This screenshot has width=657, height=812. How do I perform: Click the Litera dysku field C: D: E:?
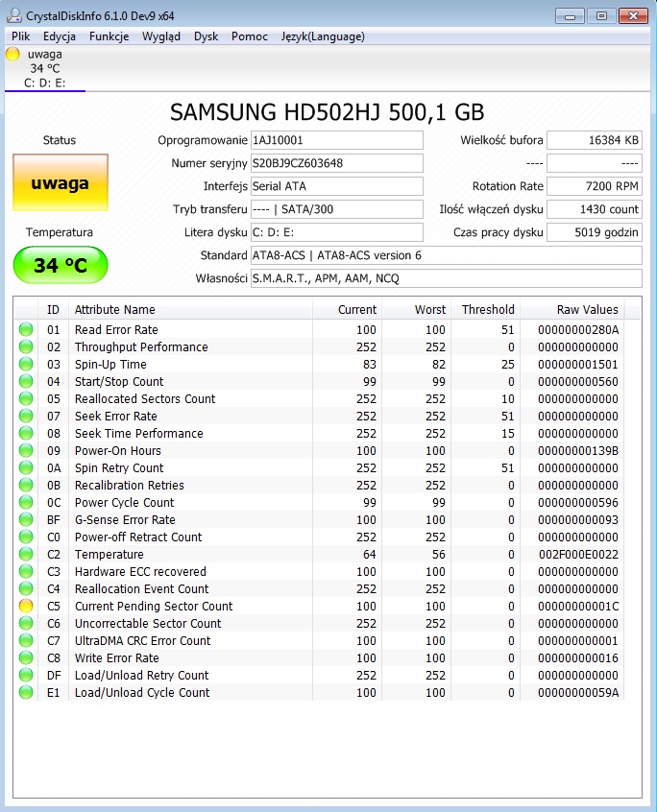tap(337, 232)
